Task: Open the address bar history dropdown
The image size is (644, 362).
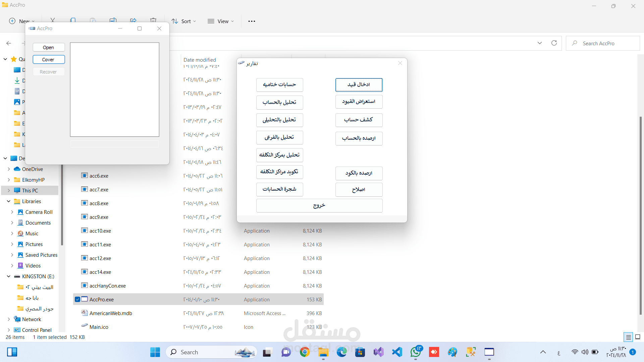Action: [540, 43]
